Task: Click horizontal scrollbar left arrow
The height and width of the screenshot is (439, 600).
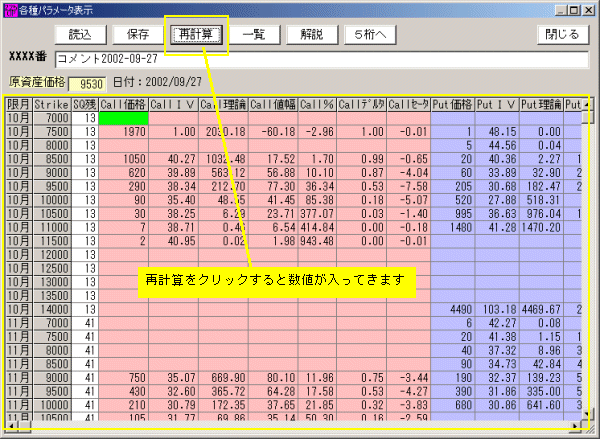Action: point(11,425)
